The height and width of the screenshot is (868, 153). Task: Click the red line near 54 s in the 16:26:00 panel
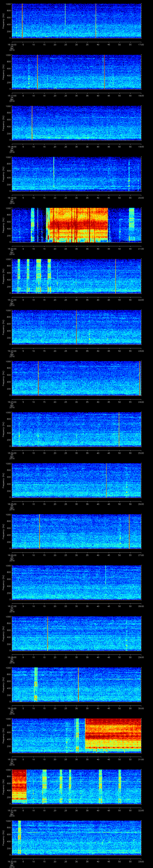129,531
